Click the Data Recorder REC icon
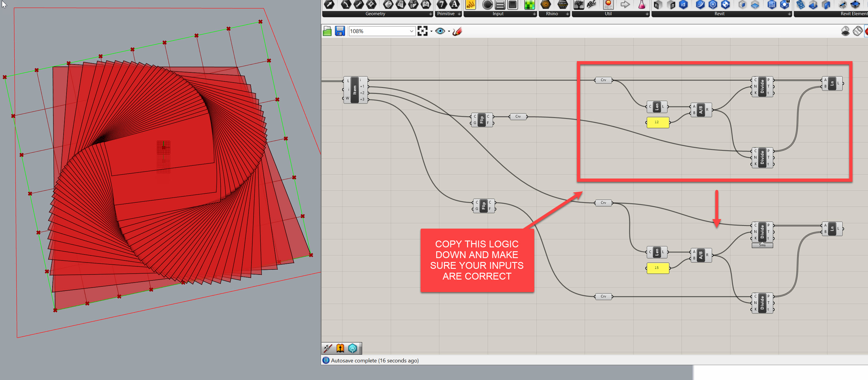 608,5
